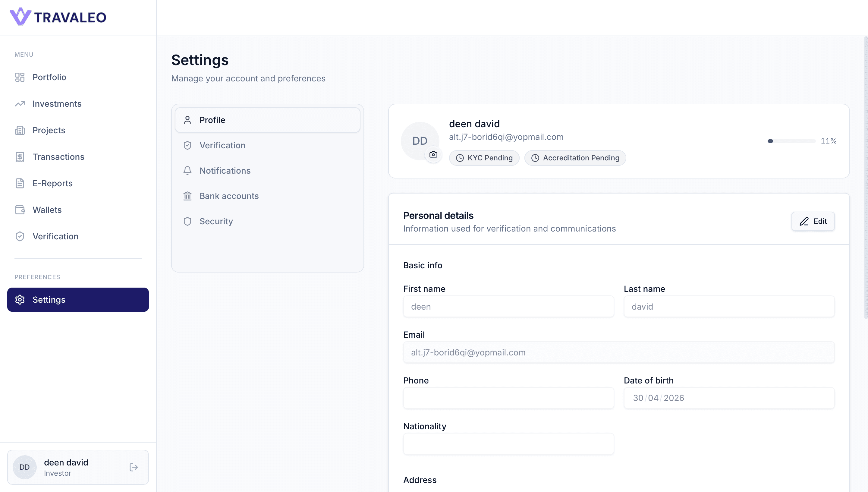Open E-Reports page
This screenshot has height=492, width=868.
point(78,184)
